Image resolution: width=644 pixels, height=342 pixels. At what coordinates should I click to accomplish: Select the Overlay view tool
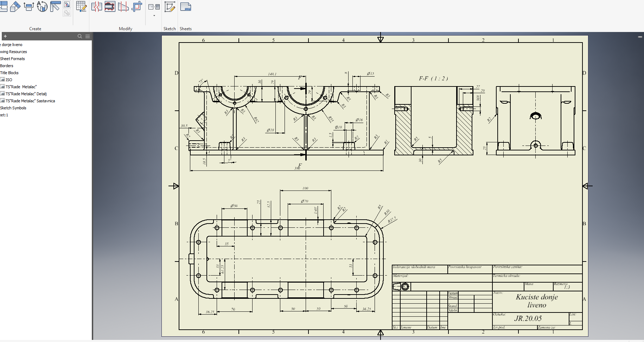(x=55, y=6)
